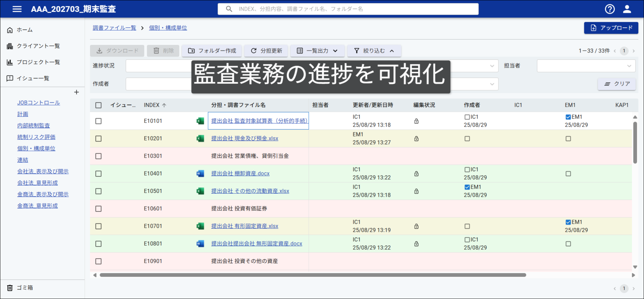Click the アップロード button
The image size is (644, 299).
[611, 28]
